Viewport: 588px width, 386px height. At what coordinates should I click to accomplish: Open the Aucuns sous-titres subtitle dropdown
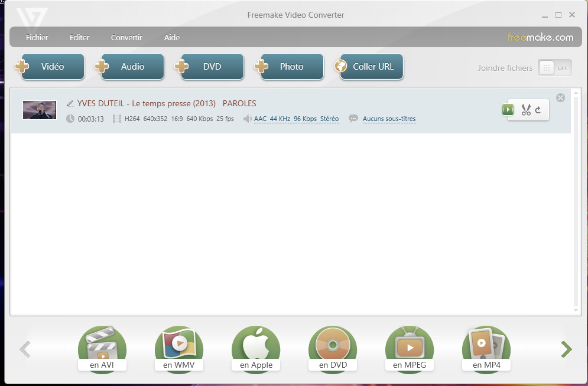coord(389,119)
